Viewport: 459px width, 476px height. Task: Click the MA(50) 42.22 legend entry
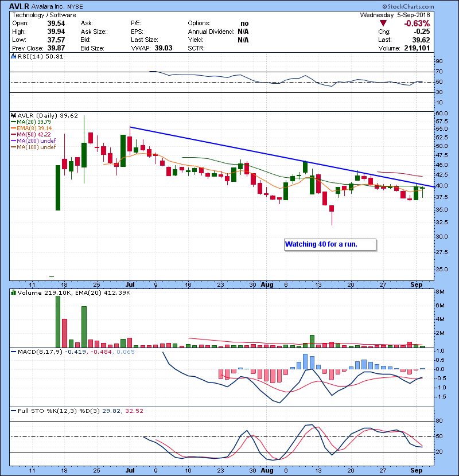pos(31,134)
